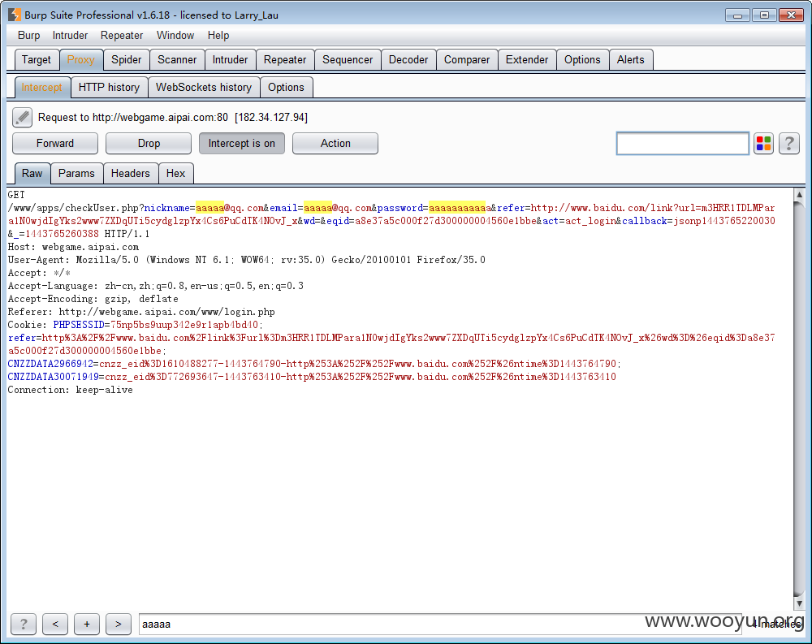Click the CNZZDATA30071949 cookie name
This screenshot has width=812, height=644.
(53, 377)
